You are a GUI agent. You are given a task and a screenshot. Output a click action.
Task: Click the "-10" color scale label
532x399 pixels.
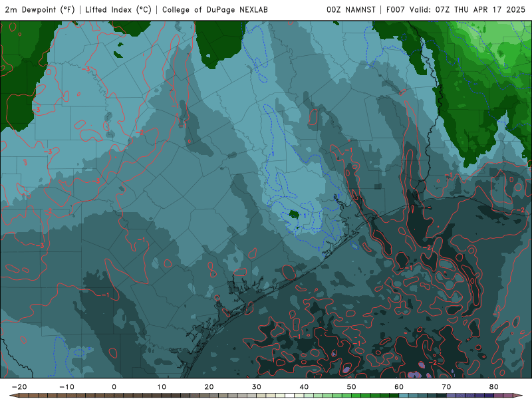pyautogui.click(x=66, y=387)
